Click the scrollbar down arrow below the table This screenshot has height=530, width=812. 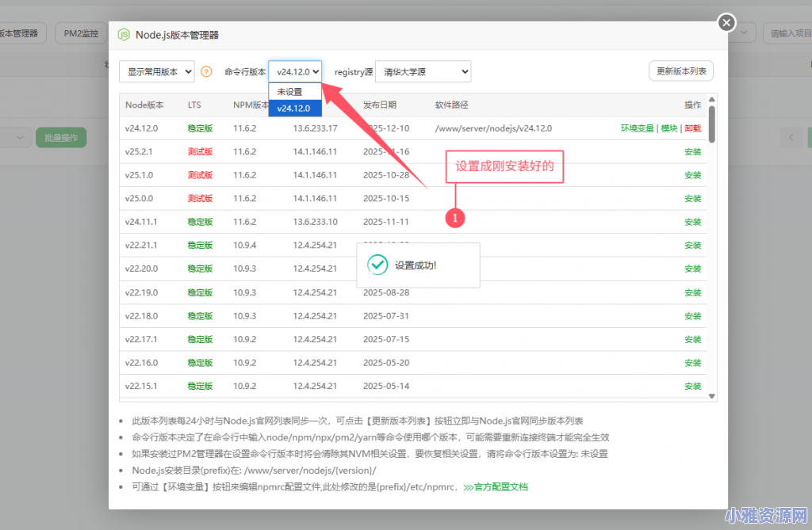pos(711,395)
